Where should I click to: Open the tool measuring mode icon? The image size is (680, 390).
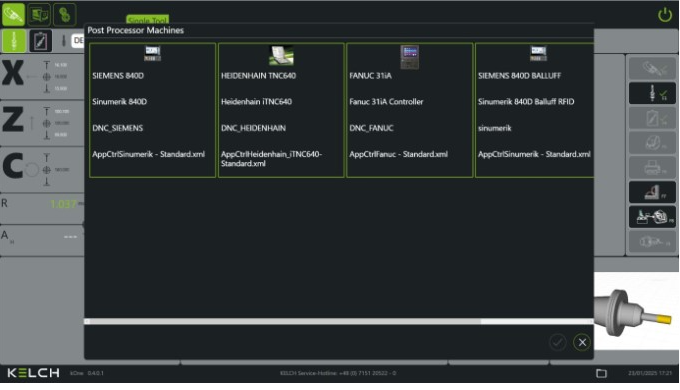pos(13,14)
